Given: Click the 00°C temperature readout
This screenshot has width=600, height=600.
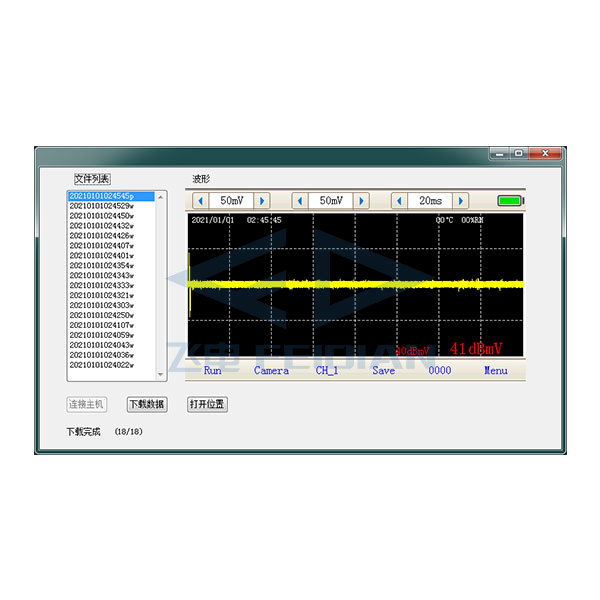Looking at the screenshot, I should pos(444,220).
